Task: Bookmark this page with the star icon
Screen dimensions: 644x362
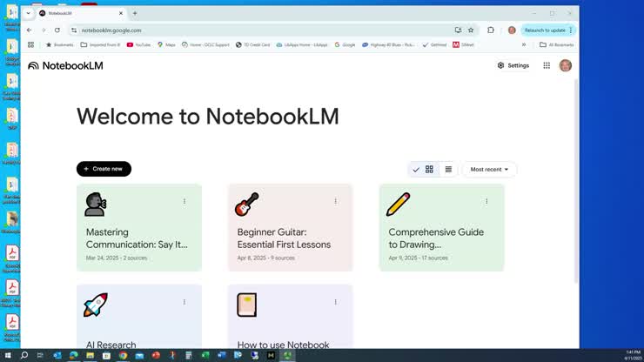Action: (x=471, y=30)
